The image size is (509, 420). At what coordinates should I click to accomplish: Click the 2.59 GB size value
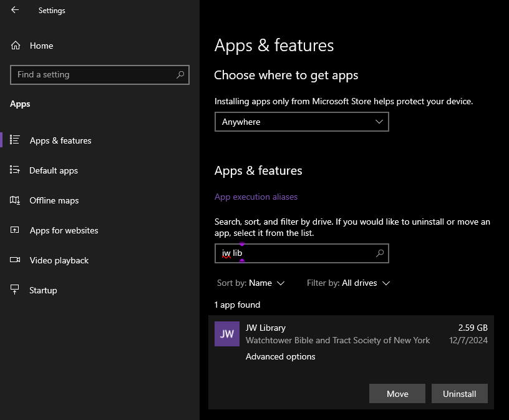tap(473, 328)
